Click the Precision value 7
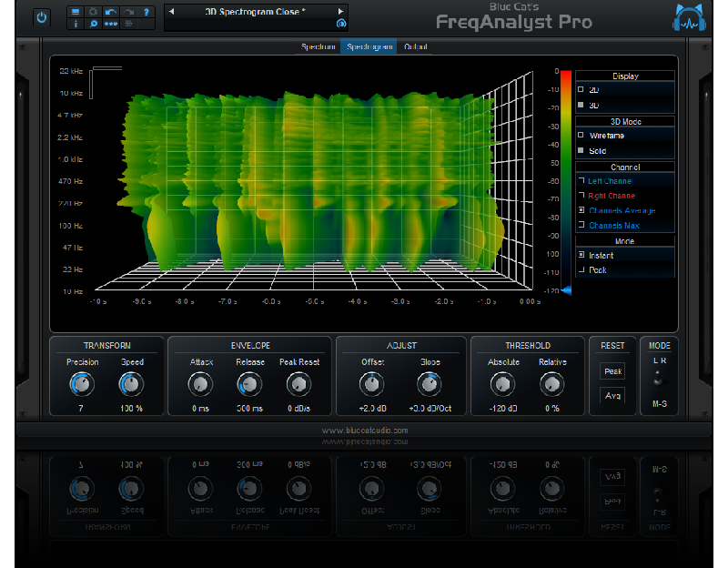Image resolution: width=728 pixels, height=568 pixels. pos(81,408)
